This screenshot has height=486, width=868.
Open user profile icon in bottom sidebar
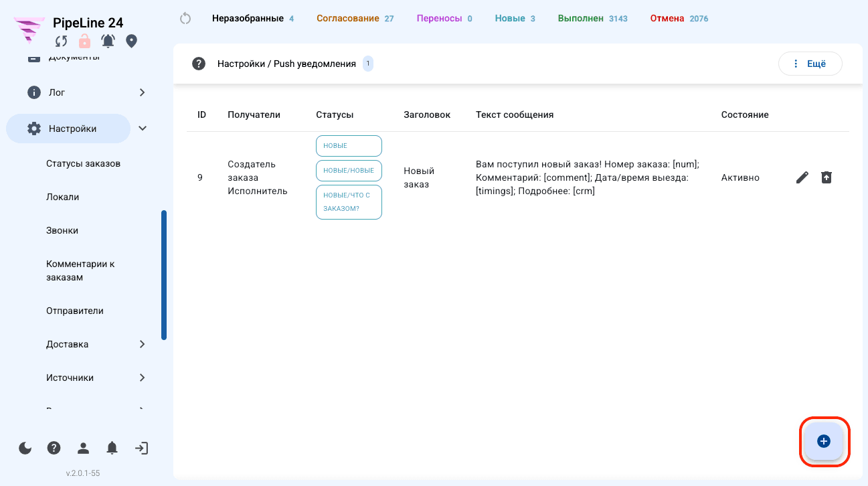83,448
